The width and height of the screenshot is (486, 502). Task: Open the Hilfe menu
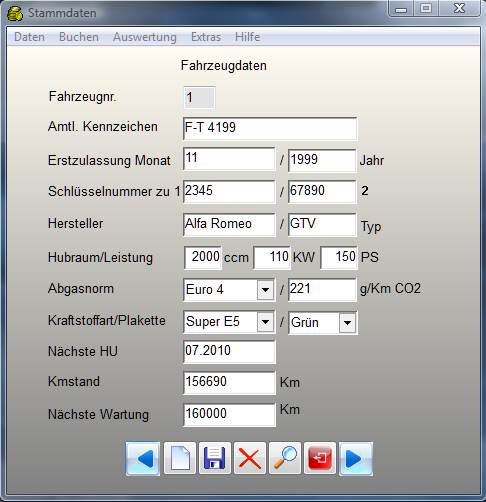point(247,37)
